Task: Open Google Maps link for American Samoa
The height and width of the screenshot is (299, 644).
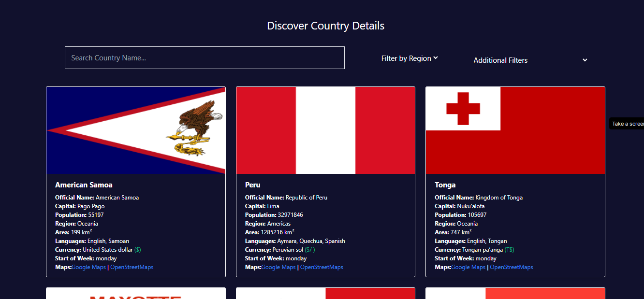Action: tap(88, 267)
